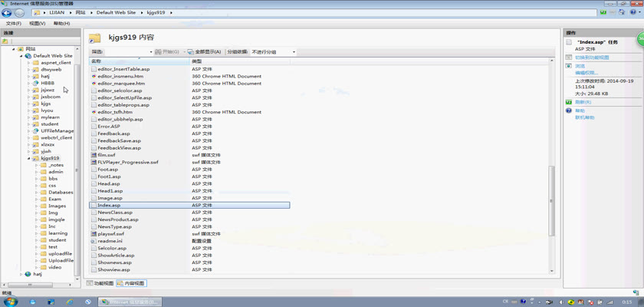
Task: Click the editor_marquee.htm file icon
Action: point(94,84)
